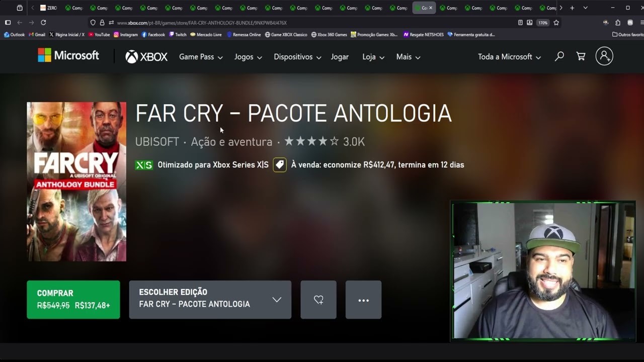Open the account sign-in avatar

(x=604, y=56)
